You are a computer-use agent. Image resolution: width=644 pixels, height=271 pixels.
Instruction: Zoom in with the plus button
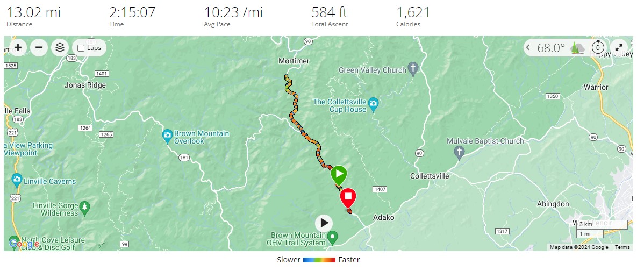18,48
